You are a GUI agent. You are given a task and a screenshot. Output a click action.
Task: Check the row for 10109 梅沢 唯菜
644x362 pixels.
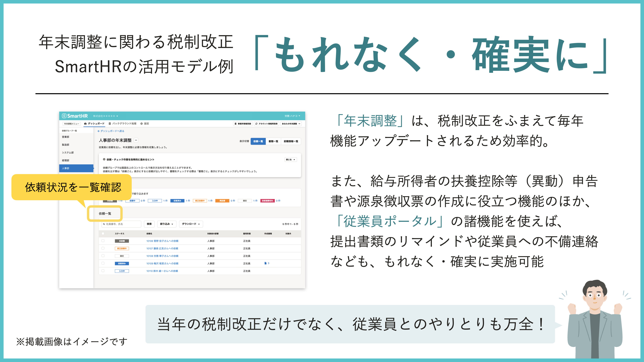pos(103,263)
